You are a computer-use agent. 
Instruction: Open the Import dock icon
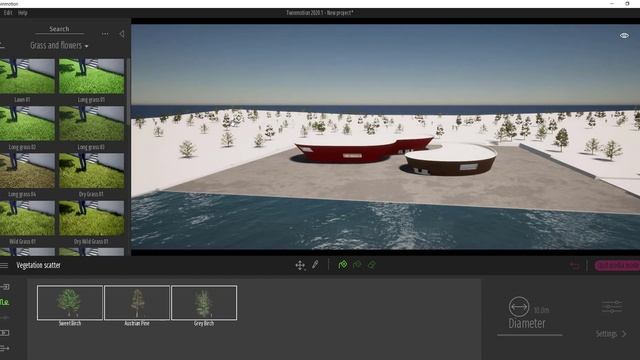[x=5, y=287]
